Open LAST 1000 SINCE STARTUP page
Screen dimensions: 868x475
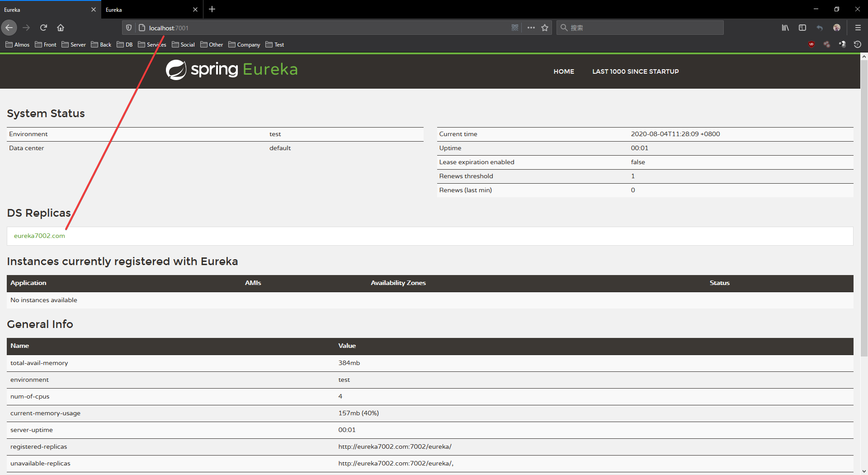point(635,71)
